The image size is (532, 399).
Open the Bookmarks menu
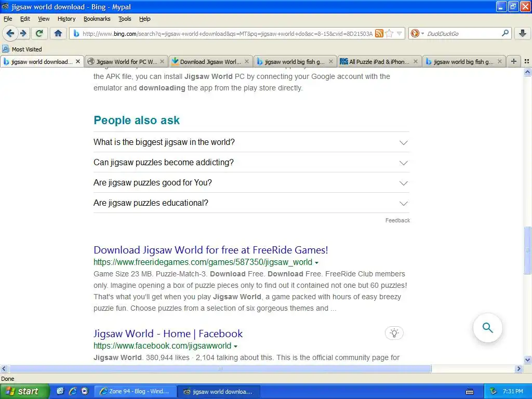coord(97,19)
